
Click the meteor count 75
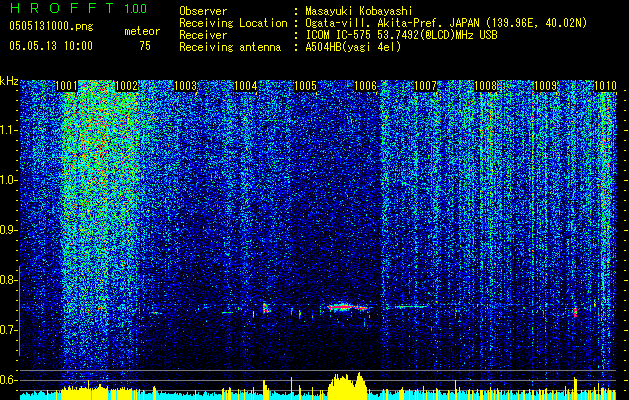[145, 46]
